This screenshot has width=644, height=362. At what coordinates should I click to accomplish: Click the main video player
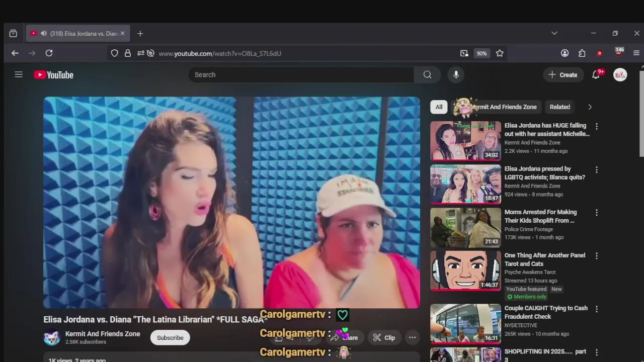click(231, 203)
